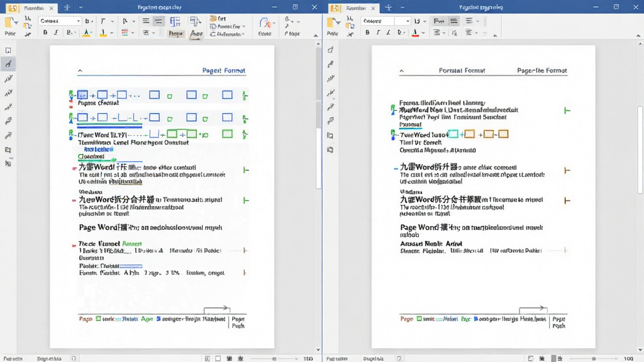Viewport: 644px width, 362px height.
Task: Click the font color A swatch in left window
Action: click(86, 33)
